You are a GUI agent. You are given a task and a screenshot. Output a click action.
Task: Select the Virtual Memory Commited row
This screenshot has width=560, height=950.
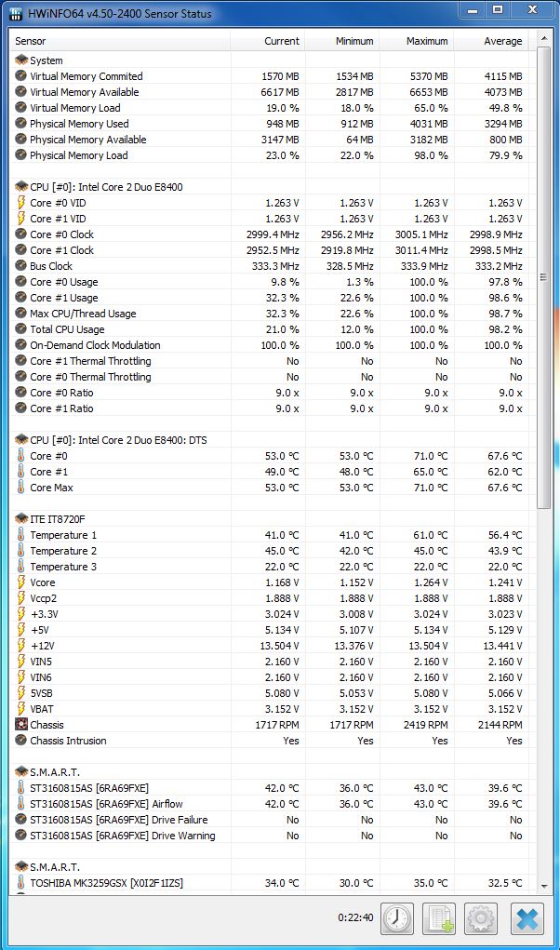(270, 76)
